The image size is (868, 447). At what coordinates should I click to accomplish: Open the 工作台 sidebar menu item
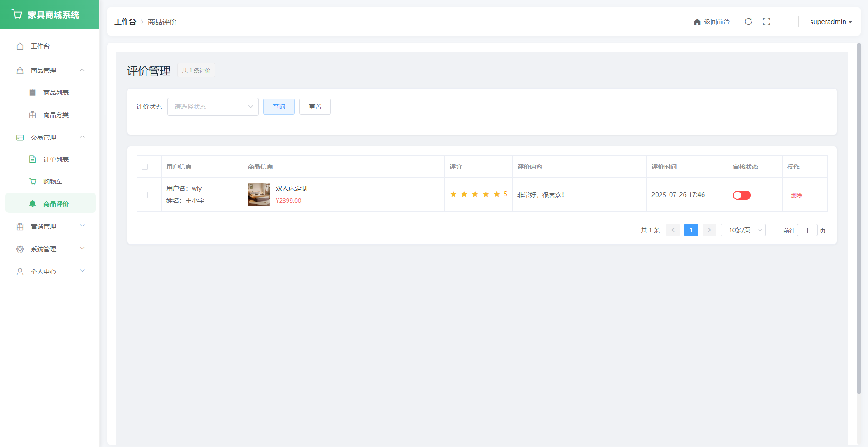point(40,46)
